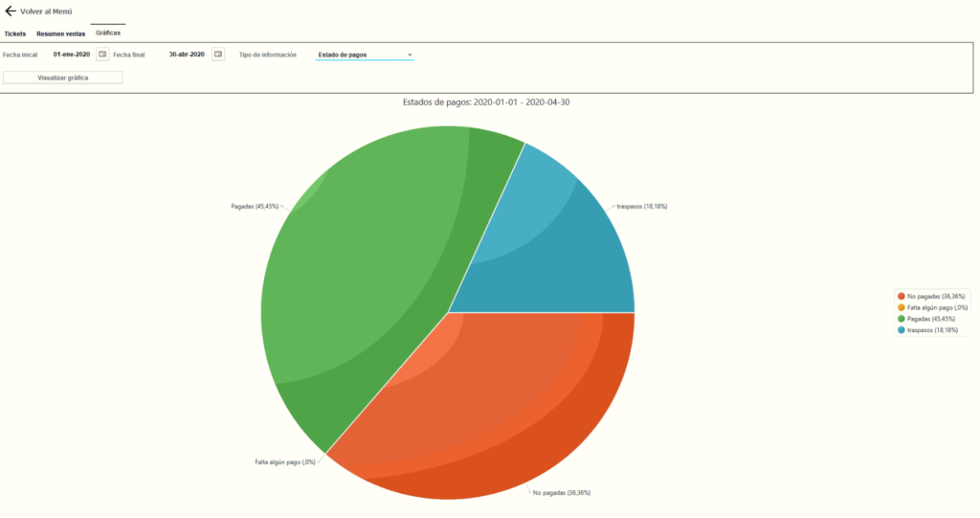Click the red No pagadas legend dot
The height and width of the screenshot is (518, 980).
[x=902, y=297]
